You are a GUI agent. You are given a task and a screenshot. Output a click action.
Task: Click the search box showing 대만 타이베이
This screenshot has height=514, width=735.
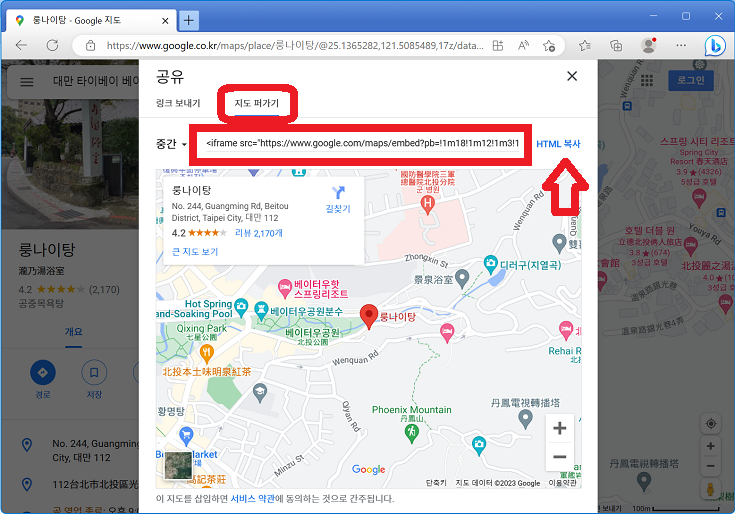pos(96,82)
